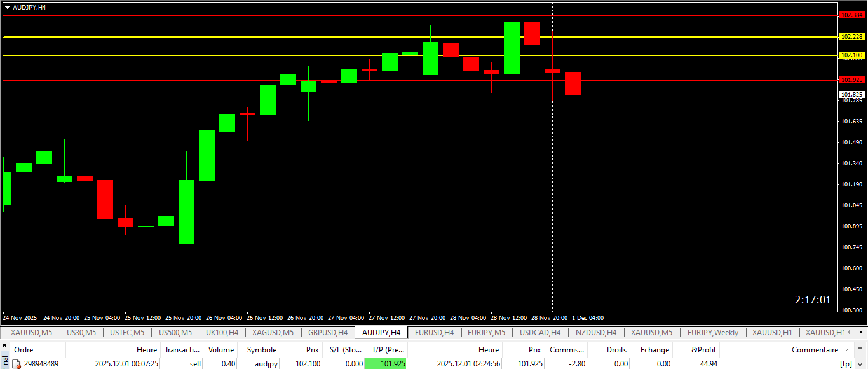Select the 101.925 red price level label

[852, 80]
